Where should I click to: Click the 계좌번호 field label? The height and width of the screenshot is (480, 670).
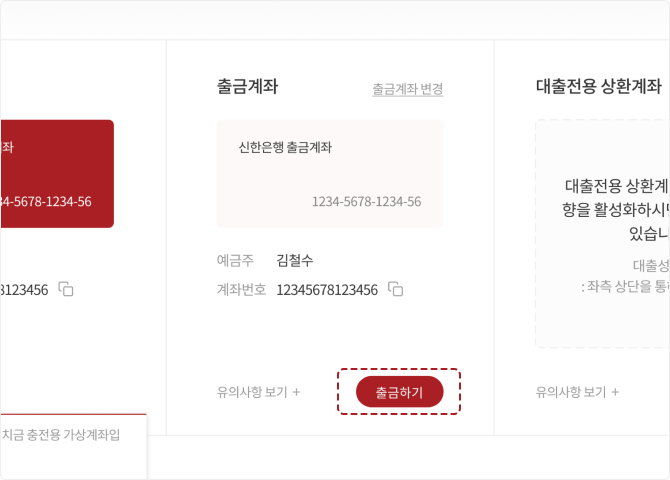click(x=241, y=290)
